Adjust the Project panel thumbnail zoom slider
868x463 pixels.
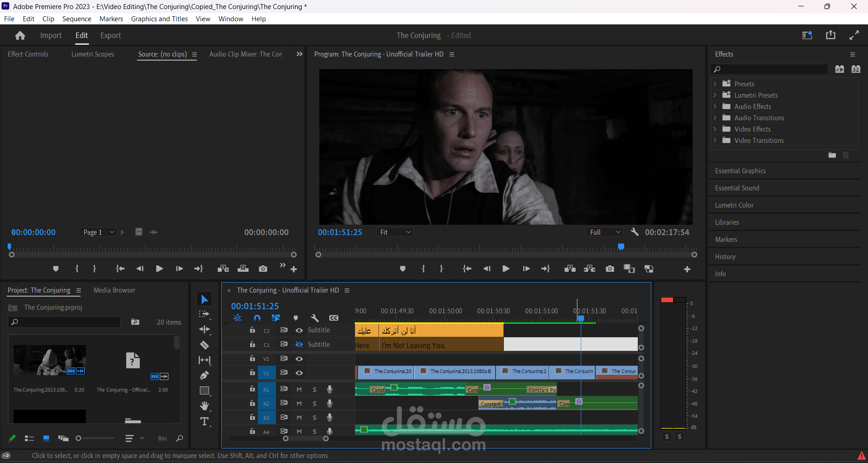(79, 438)
